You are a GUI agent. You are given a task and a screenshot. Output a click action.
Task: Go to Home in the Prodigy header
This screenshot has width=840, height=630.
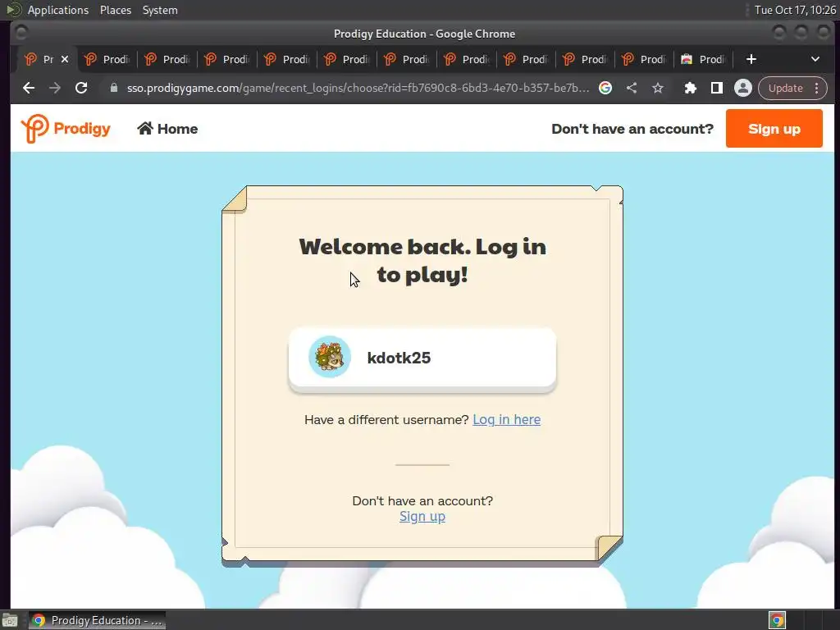click(167, 129)
